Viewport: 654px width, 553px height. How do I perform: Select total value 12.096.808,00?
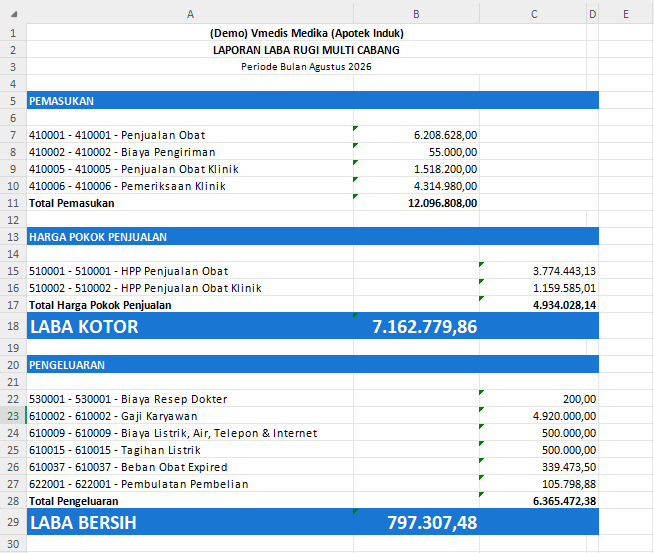(443, 203)
